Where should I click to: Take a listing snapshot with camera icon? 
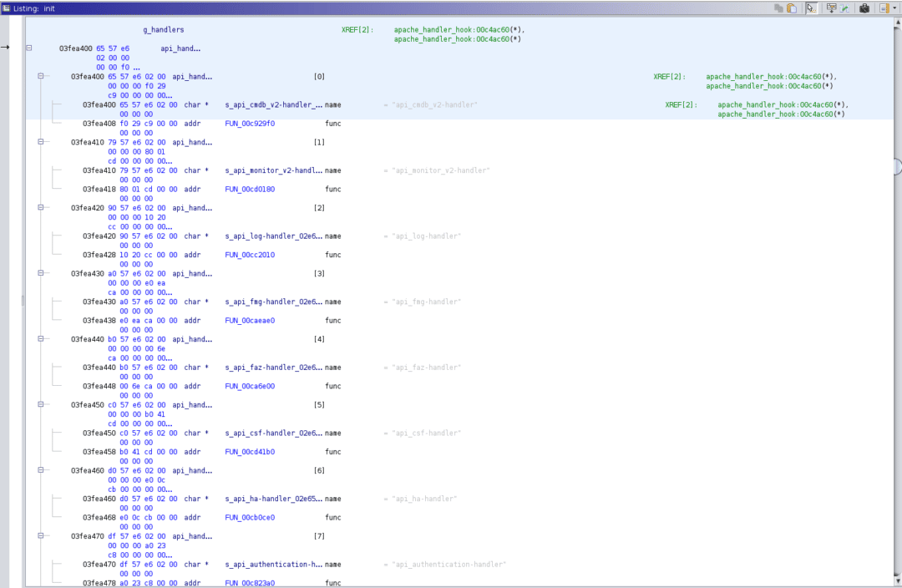864,8
